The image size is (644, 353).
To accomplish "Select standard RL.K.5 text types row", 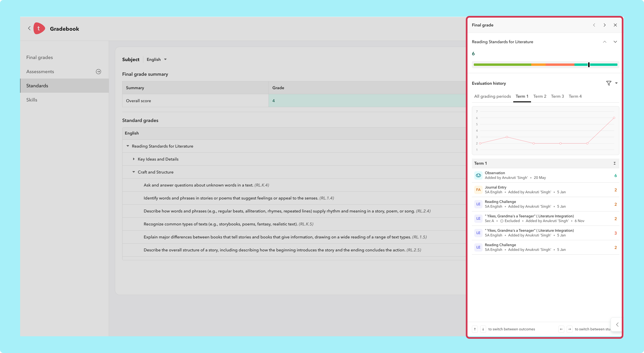I will coord(294,224).
